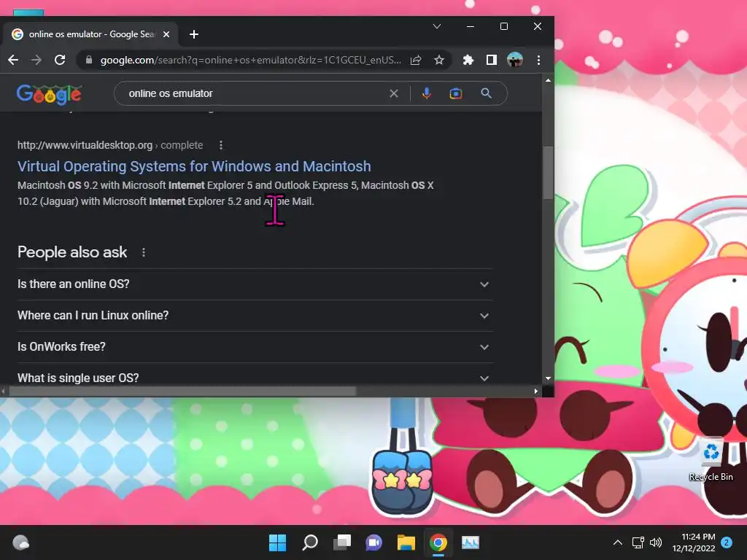The height and width of the screenshot is (560, 747).
Task: Bookmark this tab with the star icon
Action: click(438, 60)
